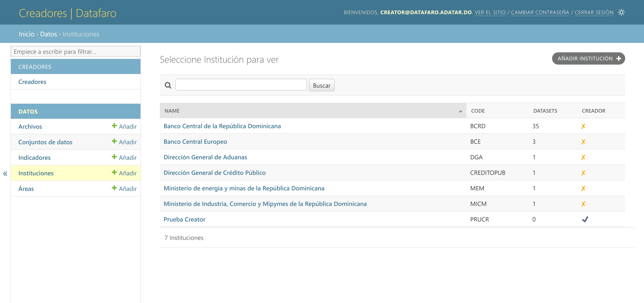Open Indicadores in the sidebar
Viewport: 644px width, 303px height.
click(35, 157)
